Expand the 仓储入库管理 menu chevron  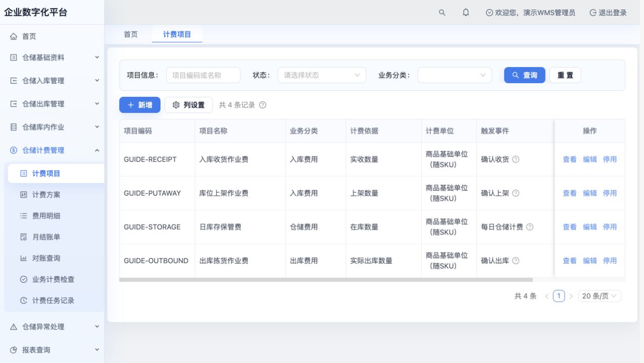(97, 80)
